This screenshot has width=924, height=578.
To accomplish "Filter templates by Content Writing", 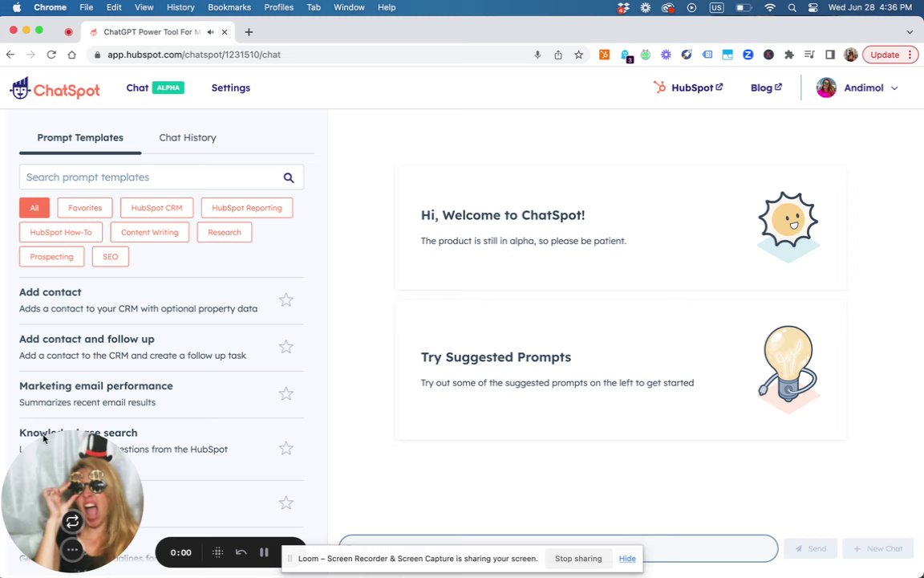I will [150, 232].
